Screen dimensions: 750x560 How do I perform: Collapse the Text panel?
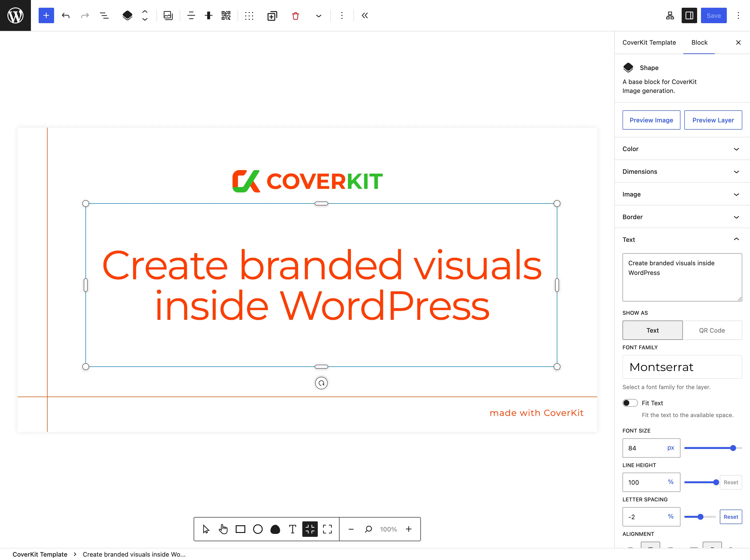point(682,240)
